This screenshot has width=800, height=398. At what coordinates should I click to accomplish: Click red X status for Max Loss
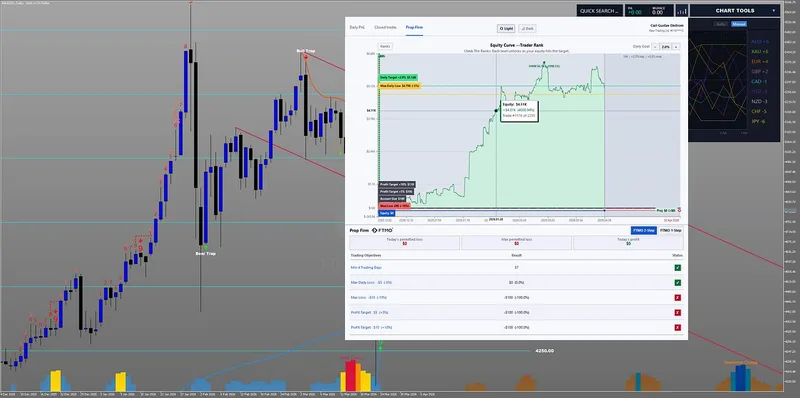click(678, 297)
